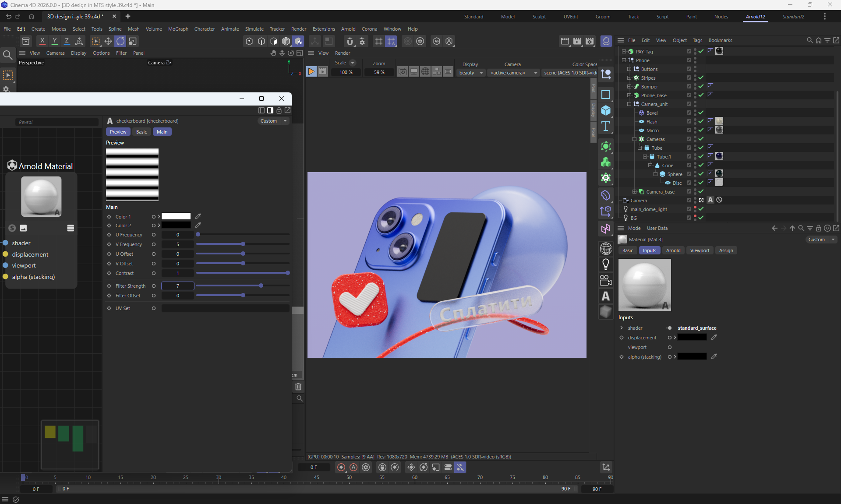Click the Color 2 black swatch
This screenshot has height=504, width=841.
point(176,225)
